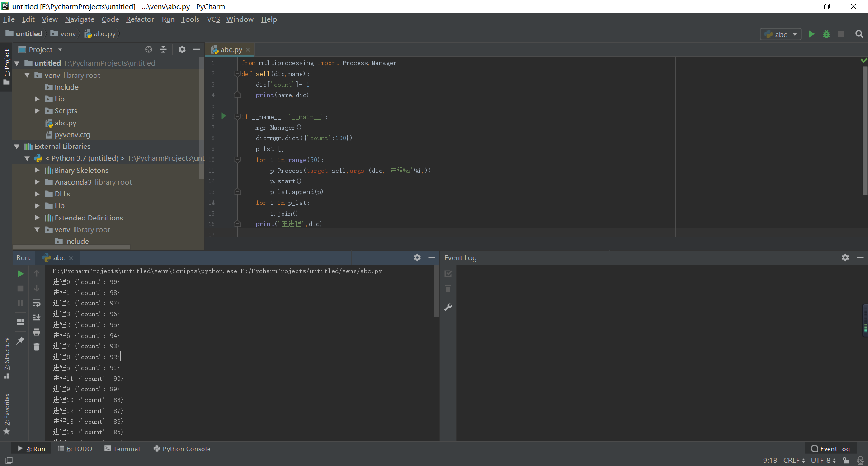Click the locate target icon in Project panel

[149, 49]
